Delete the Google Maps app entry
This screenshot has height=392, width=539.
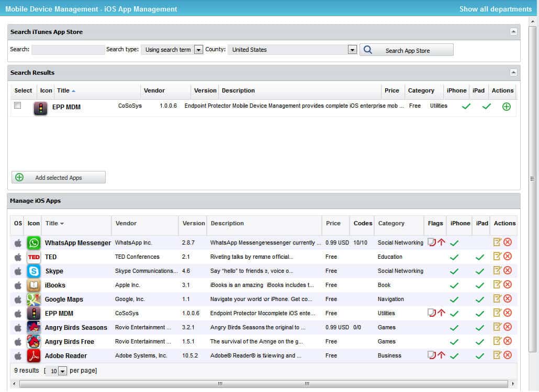tap(508, 298)
